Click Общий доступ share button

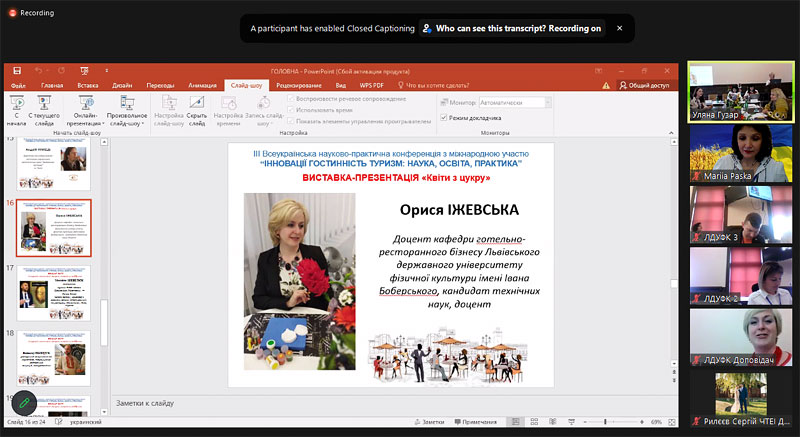tap(644, 85)
